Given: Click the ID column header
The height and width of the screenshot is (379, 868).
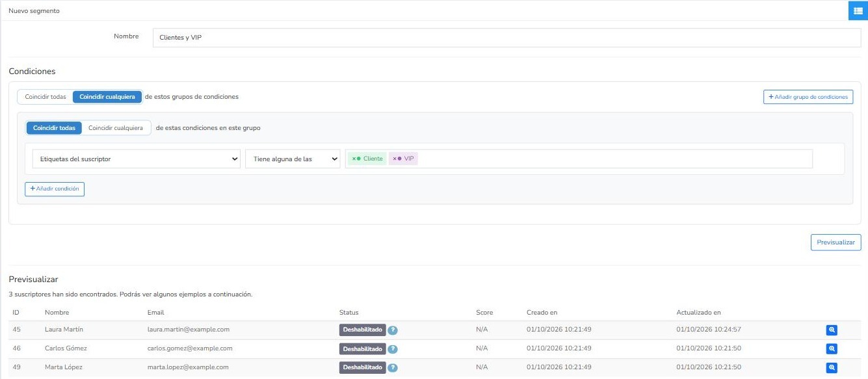Looking at the screenshot, I should click(x=16, y=313).
